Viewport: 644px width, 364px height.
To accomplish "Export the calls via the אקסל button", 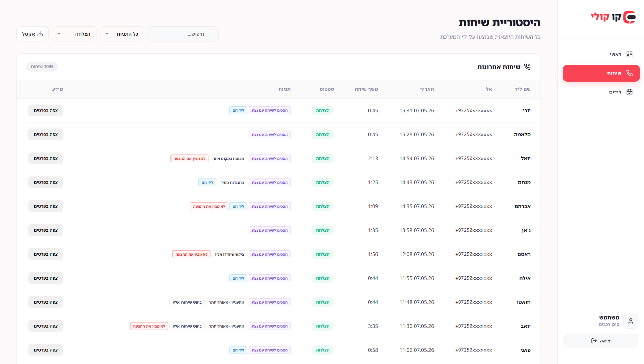I will point(32,34).
